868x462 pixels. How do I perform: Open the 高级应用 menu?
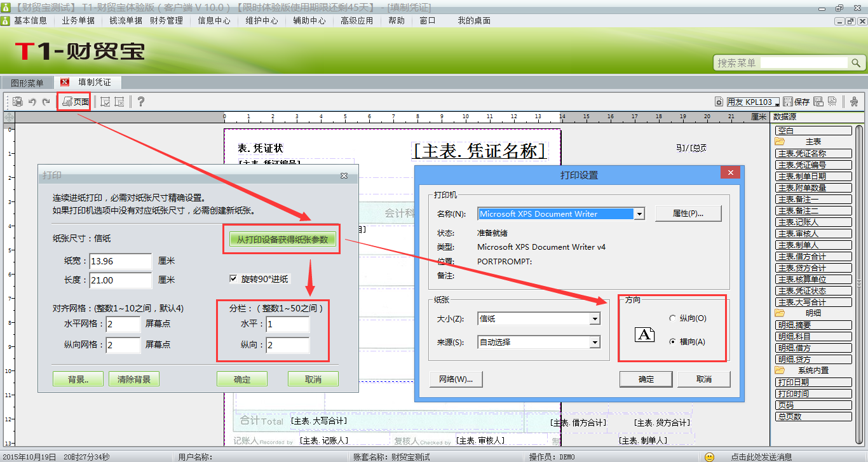pyautogui.click(x=357, y=20)
